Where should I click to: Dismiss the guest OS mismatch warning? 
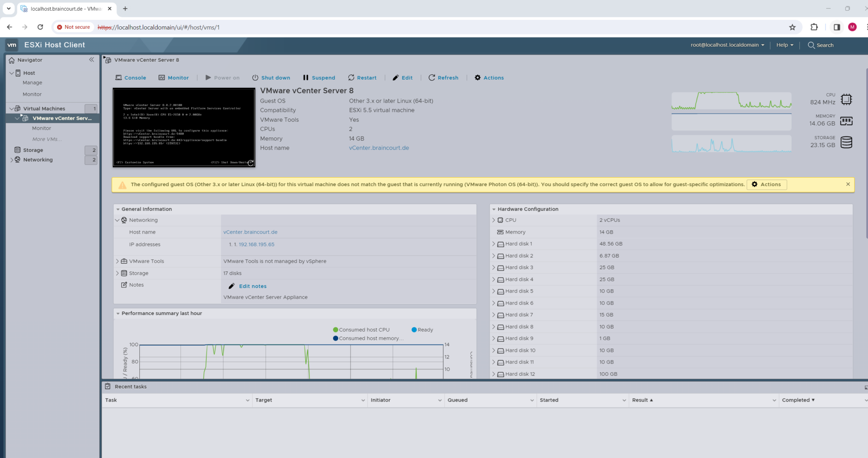tap(848, 184)
